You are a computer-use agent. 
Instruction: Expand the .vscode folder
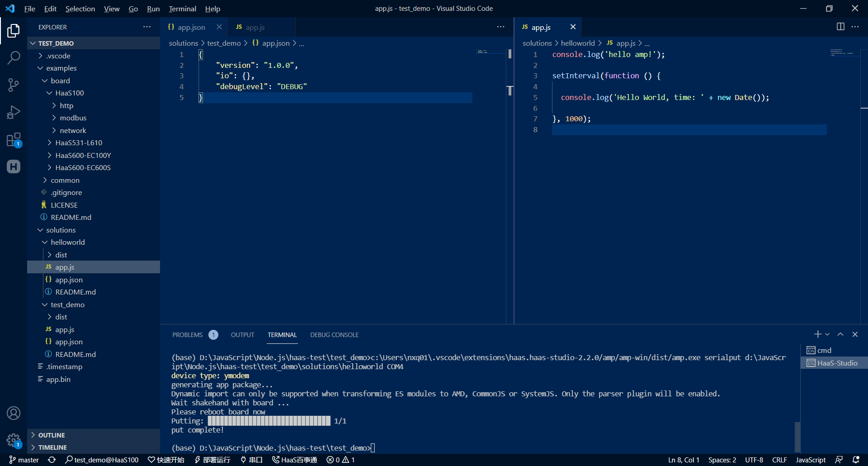pyautogui.click(x=94, y=56)
